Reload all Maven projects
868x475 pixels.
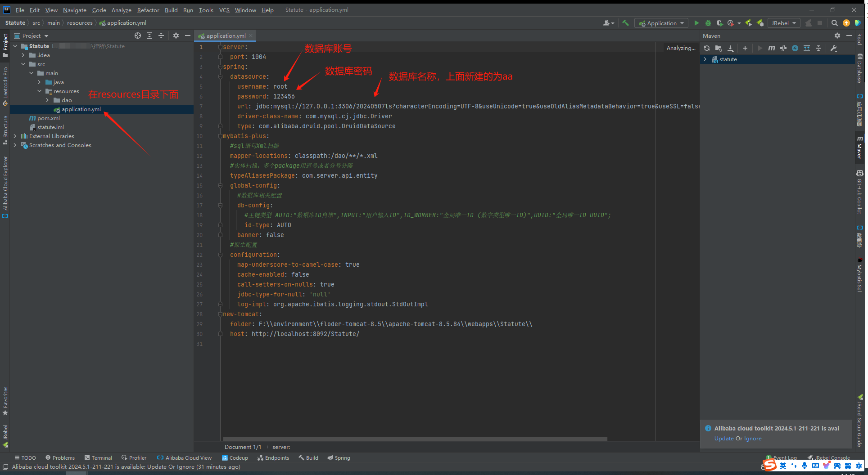[707, 48]
